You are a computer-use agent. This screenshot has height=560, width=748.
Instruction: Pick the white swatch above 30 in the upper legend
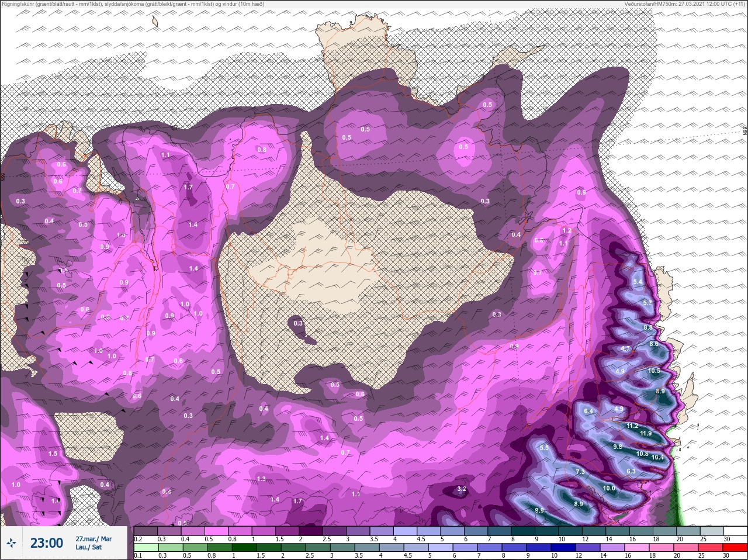coord(735,531)
